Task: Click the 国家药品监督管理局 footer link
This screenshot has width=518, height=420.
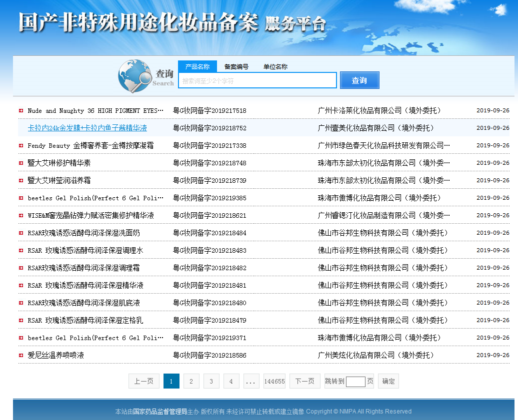Action: pos(159,411)
